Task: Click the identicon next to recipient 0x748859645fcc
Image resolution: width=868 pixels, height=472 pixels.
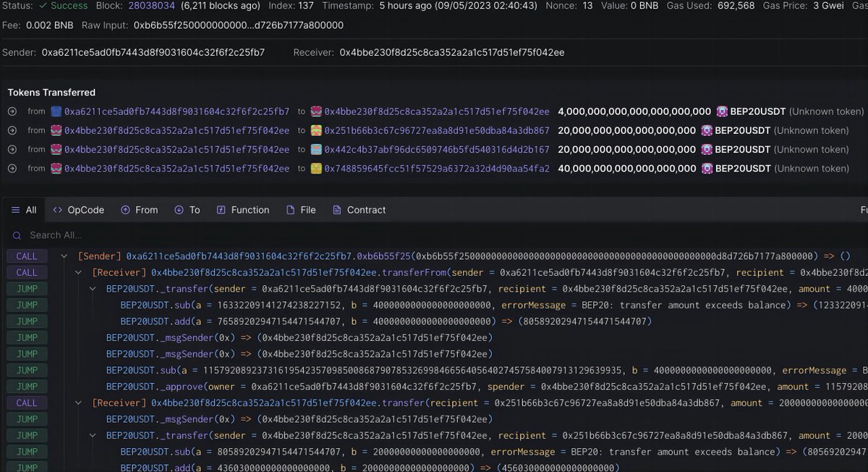Action: point(316,168)
